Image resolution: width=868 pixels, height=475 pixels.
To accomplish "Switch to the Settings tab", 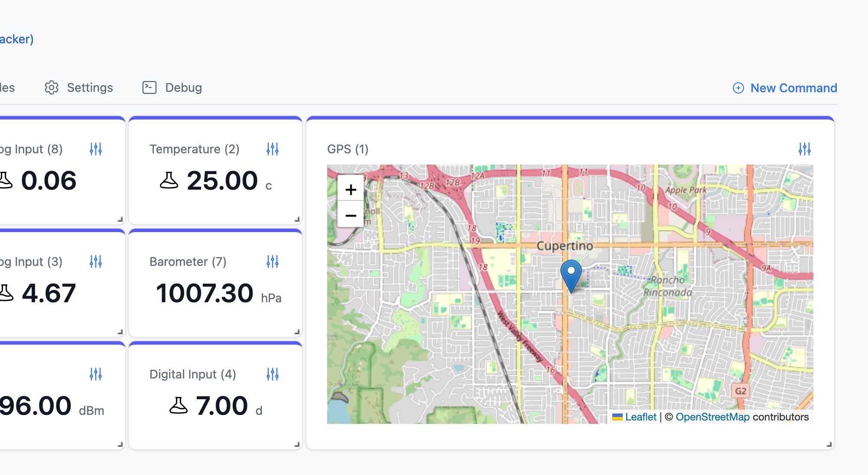I will pos(79,87).
